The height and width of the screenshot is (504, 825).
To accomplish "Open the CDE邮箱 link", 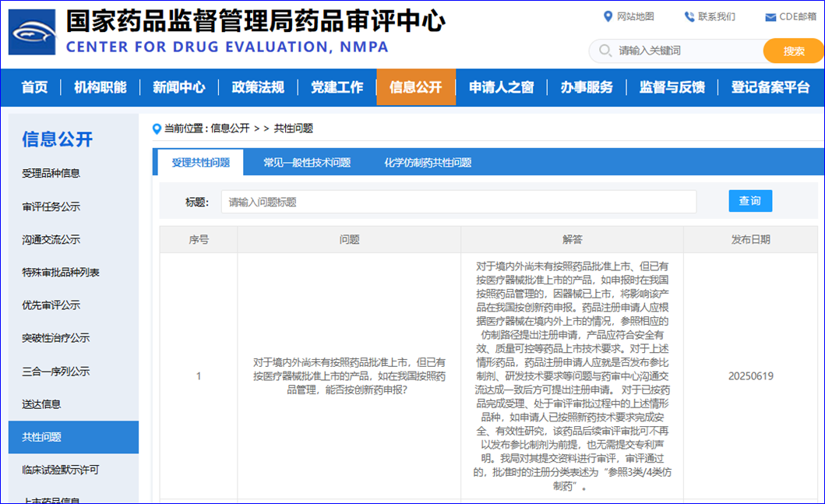I will (x=798, y=17).
